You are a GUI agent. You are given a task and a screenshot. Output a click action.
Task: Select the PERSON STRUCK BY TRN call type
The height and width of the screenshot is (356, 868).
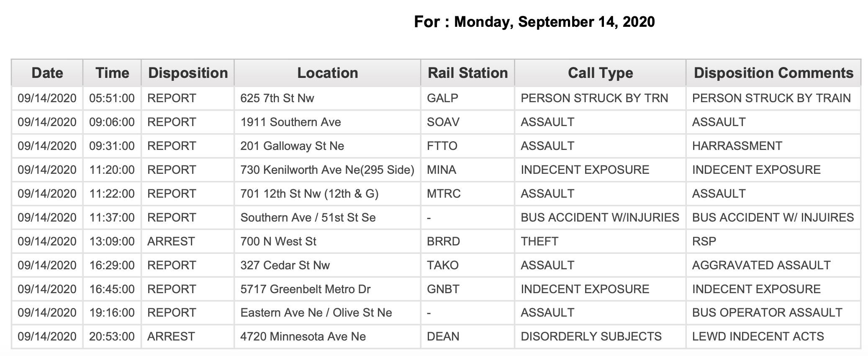click(594, 98)
